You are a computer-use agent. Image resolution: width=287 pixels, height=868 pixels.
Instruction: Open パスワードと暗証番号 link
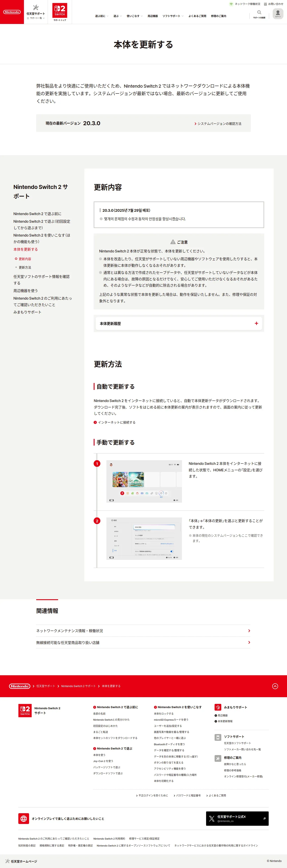click(187, 796)
